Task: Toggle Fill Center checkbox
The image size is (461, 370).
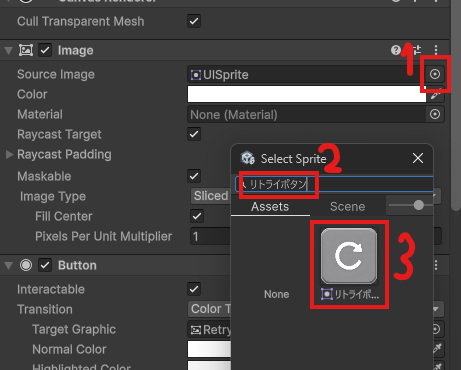Action: (x=197, y=216)
